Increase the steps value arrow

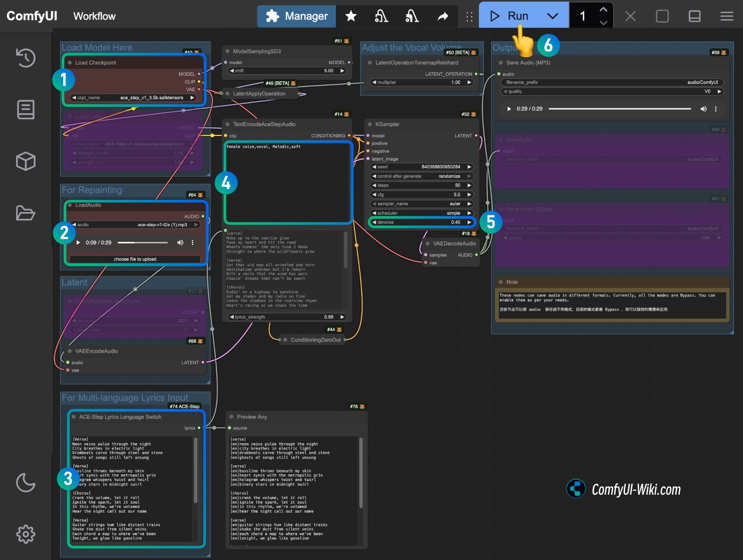pyautogui.click(x=469, y=185)
